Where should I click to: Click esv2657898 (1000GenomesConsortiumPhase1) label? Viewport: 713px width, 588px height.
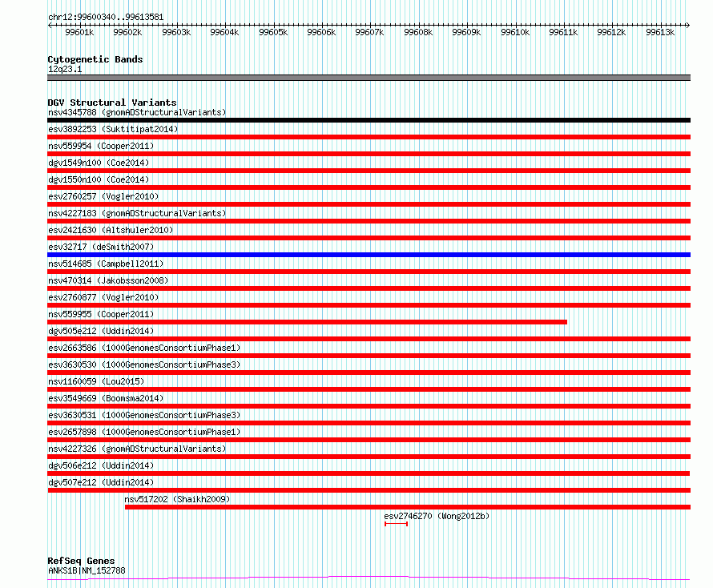click(x=144, y=432)
